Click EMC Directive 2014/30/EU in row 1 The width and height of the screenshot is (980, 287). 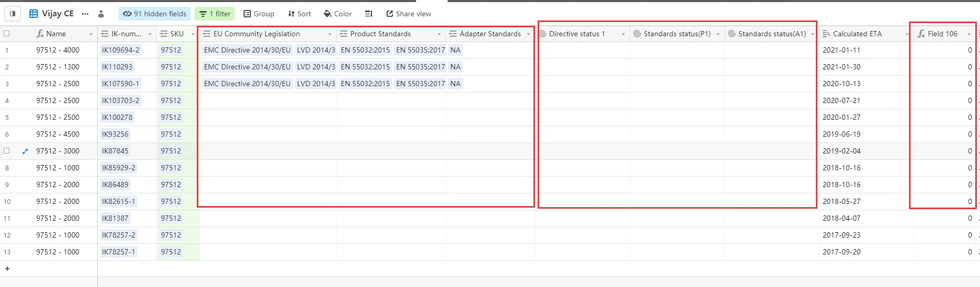point(247,50)
